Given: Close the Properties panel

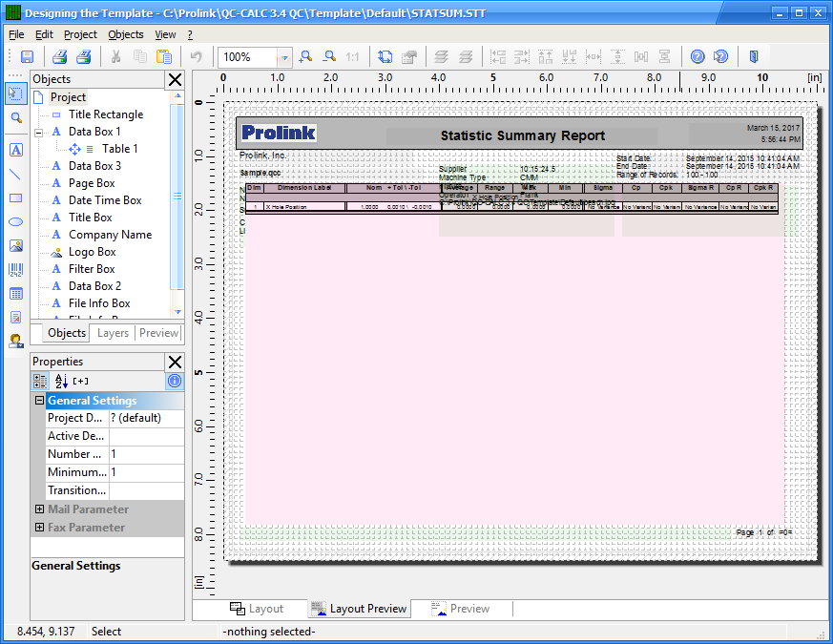Looking at the screenshot, I should click(x=175, y=362).
